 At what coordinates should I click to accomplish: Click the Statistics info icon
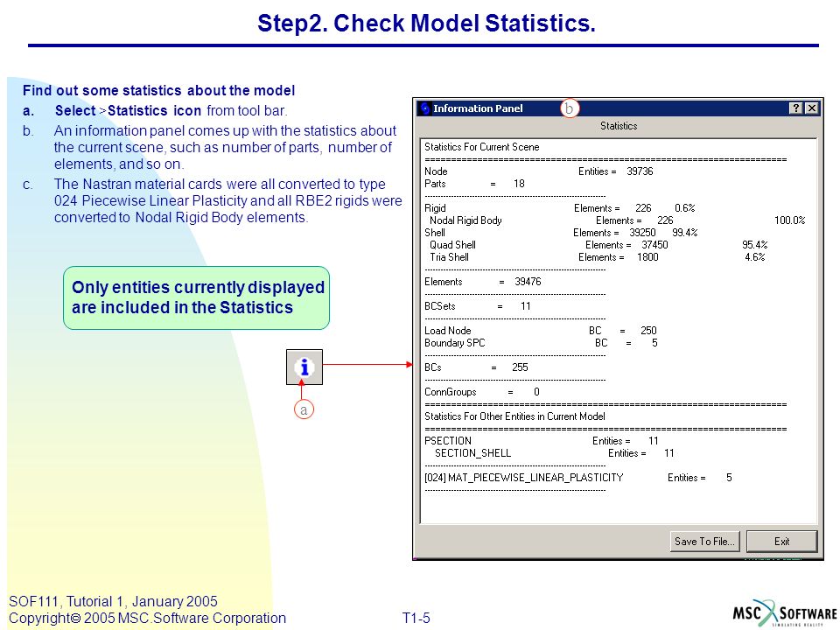tap(304, 367)
